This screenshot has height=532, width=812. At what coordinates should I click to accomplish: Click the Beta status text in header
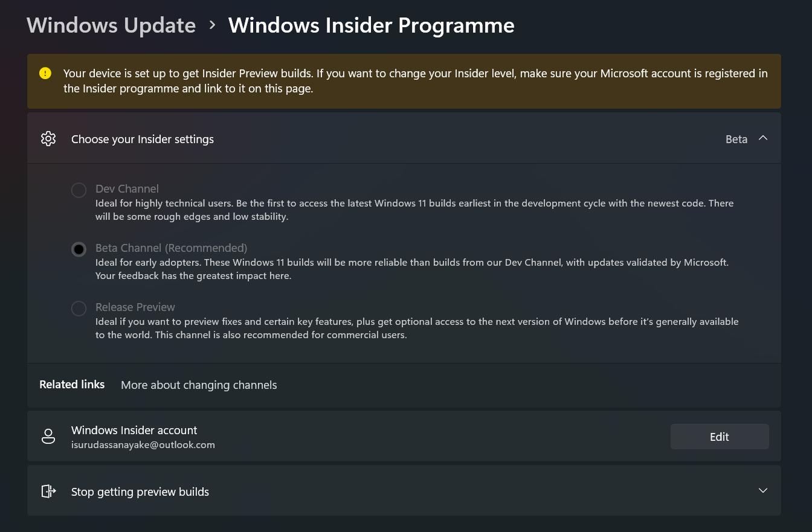pyautogui.click(x=736, y=139)
